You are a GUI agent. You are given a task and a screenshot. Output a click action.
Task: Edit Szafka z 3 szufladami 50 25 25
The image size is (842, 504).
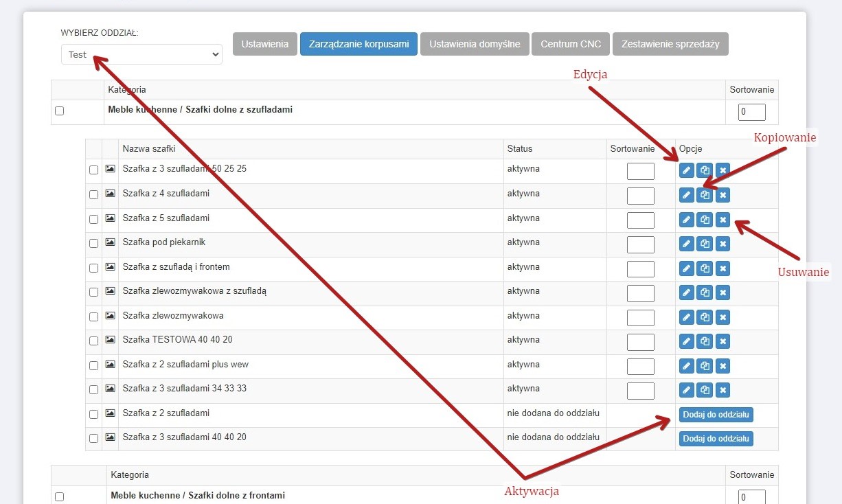(686, 170)
